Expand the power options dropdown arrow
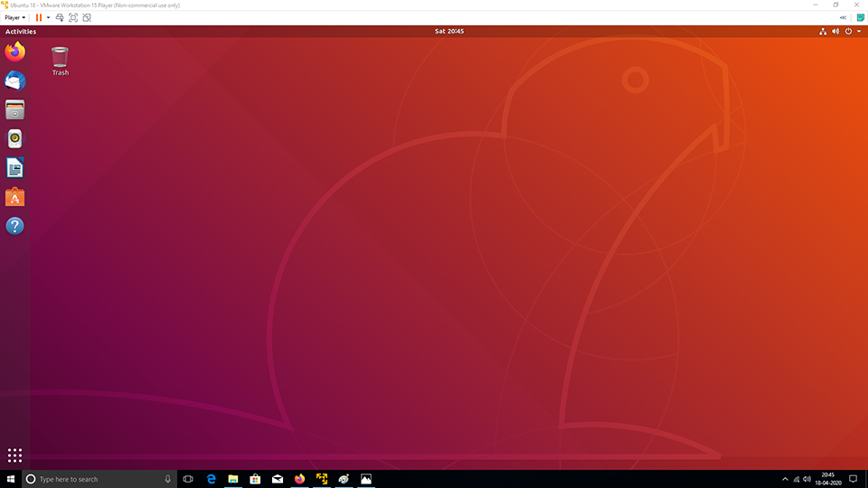 (48, 18)
